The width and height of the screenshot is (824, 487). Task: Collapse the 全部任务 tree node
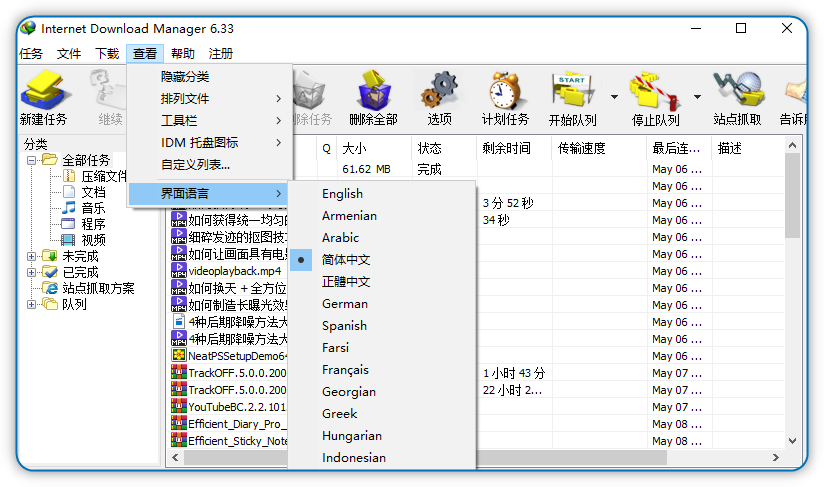click(x=32, y=160)
